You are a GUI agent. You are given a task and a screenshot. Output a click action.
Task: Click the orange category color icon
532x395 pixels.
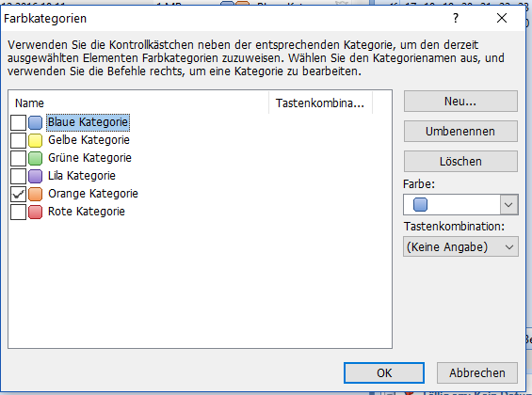(x=35, y=194)
